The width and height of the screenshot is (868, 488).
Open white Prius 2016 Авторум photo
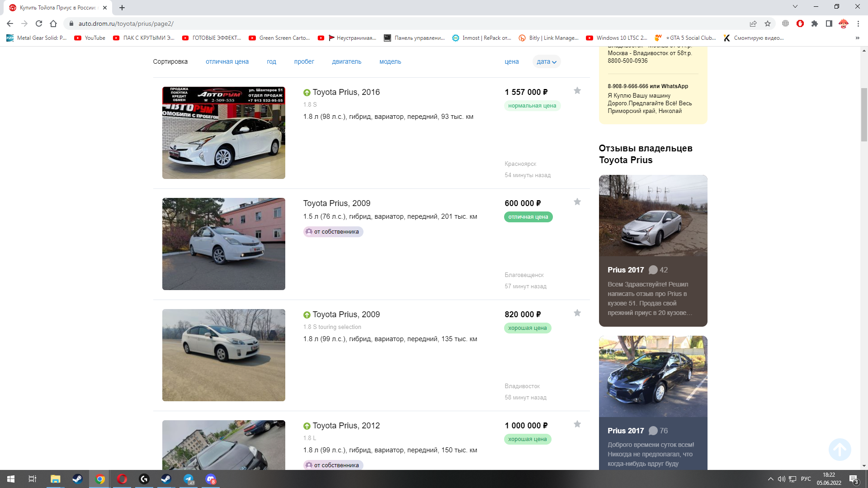point(224,133)
